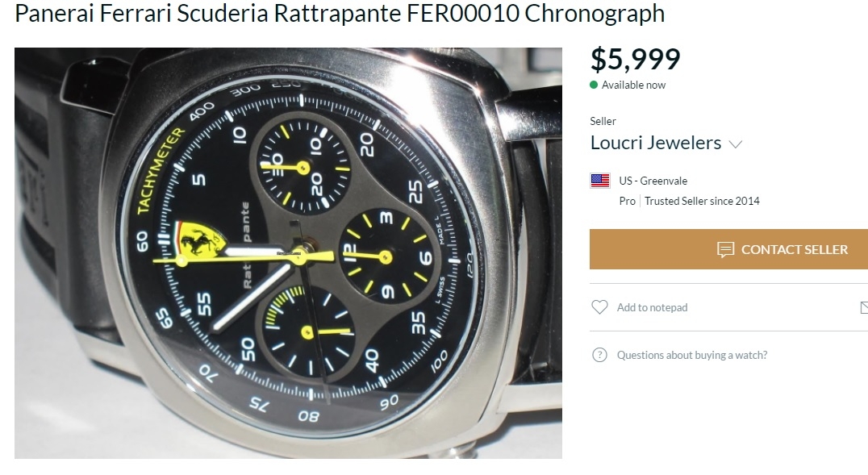The width and height of the screenshot is (868, 475).
Task: Click the envelope icon at right edge
Action: (x=864, y=307)
